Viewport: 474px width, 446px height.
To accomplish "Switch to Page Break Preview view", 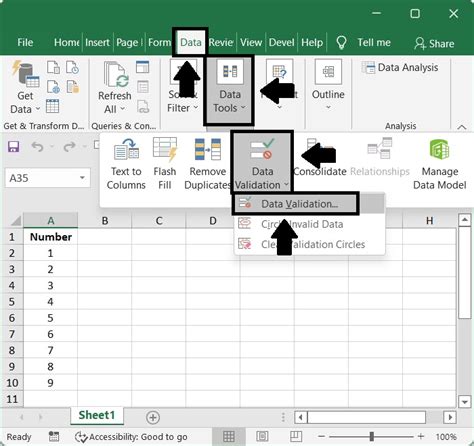I will coord(295,436).
